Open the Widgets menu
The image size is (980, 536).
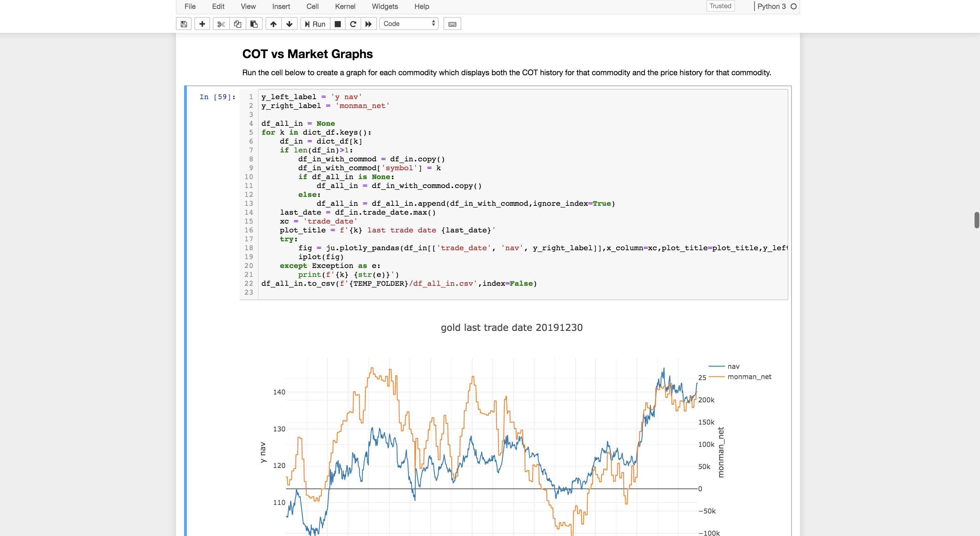tap(385, 6)
